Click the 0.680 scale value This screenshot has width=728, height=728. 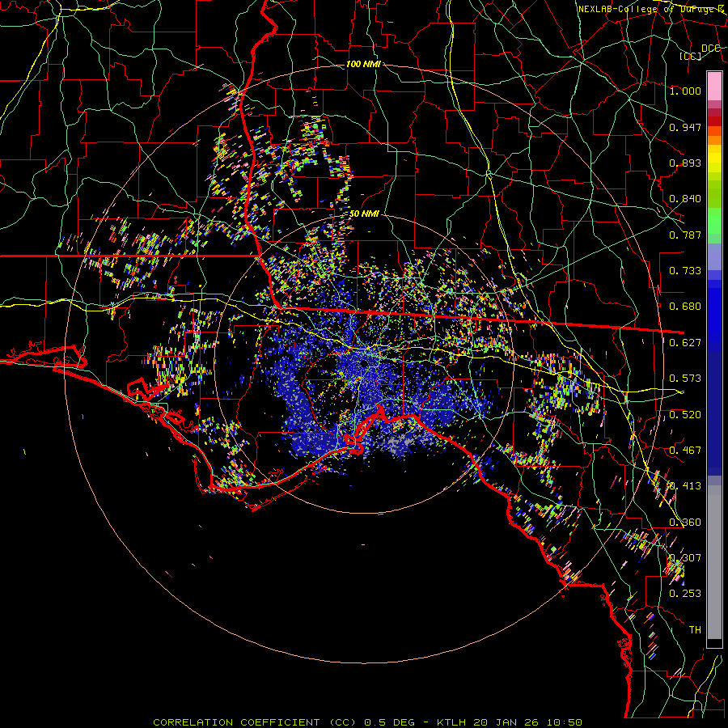point(685,307)
